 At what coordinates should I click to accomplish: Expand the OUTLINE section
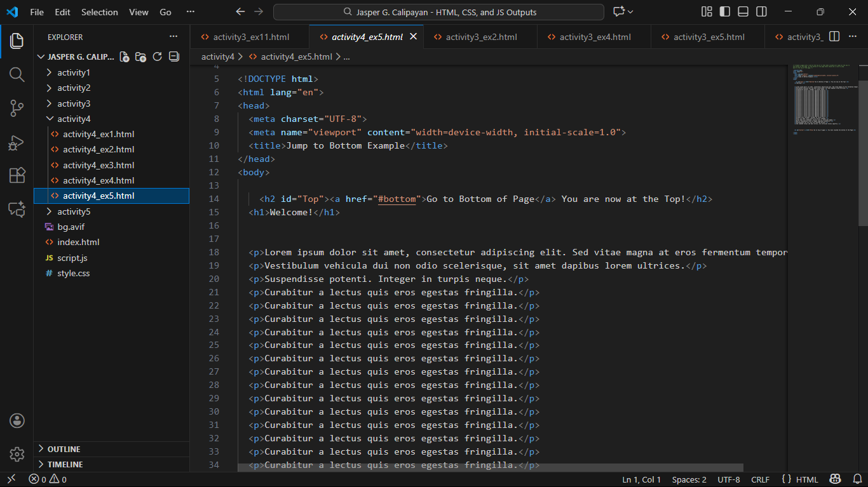64,449
